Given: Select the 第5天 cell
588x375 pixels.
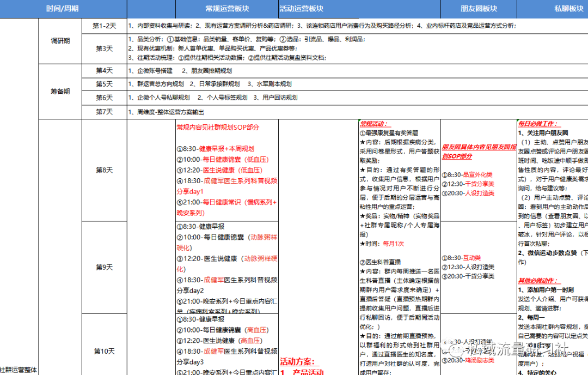Looking at the screenshot, I should [104, 84].
